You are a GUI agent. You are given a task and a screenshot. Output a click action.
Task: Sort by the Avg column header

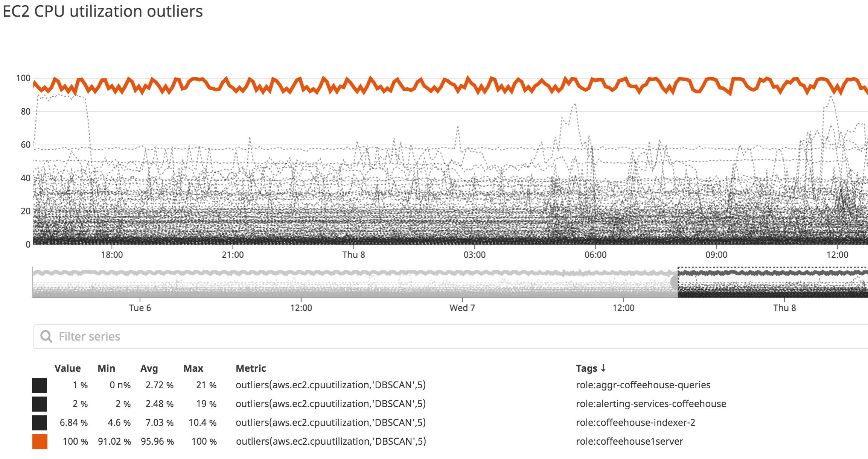[149, 368]
